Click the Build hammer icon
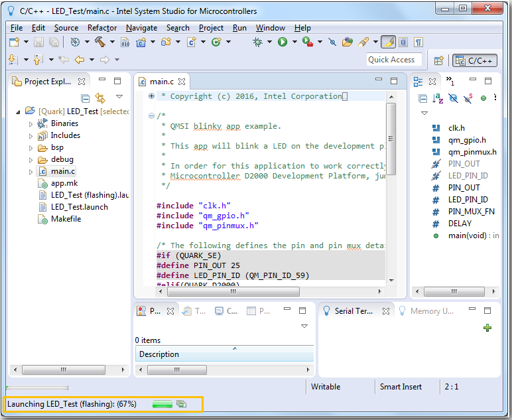 (100, 42)
